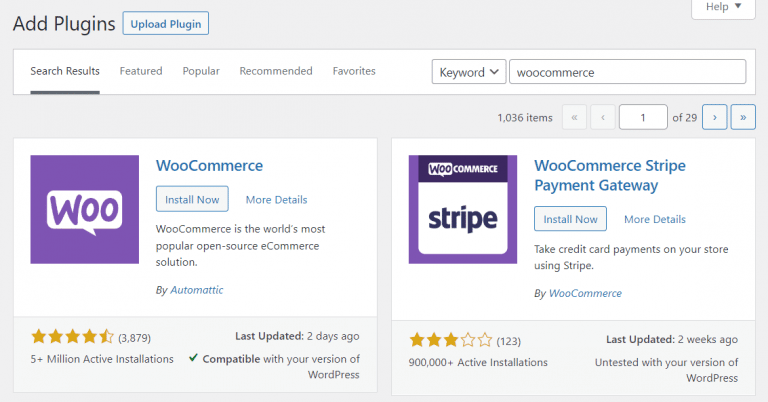
Task: Install the WooCommerce plugin now
Action: 192,199
